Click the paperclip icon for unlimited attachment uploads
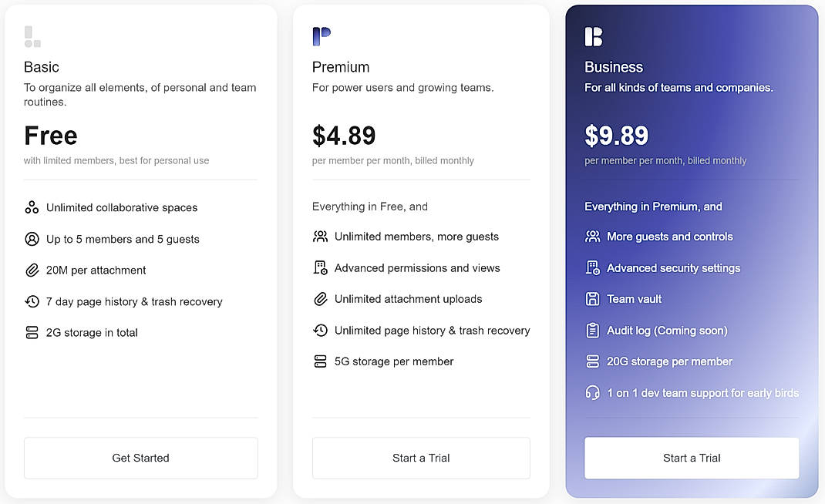Viewport: 825px width, 504px height. point(321,298)
